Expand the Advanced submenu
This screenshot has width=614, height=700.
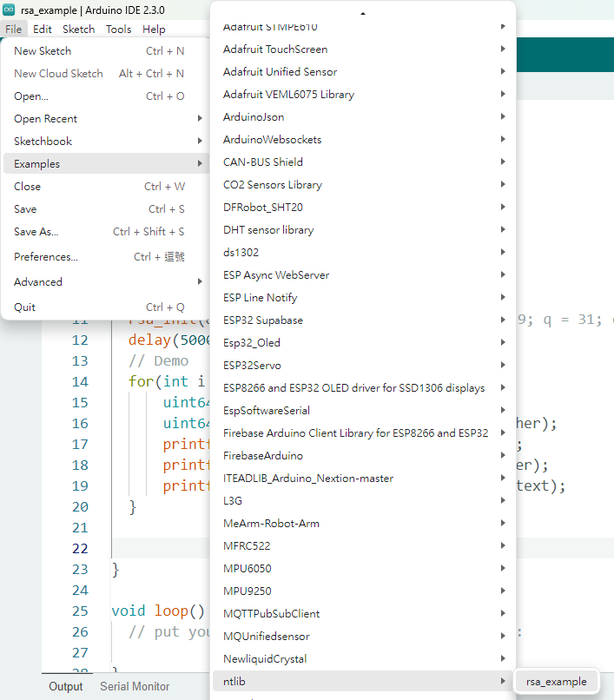click(105, 281)
